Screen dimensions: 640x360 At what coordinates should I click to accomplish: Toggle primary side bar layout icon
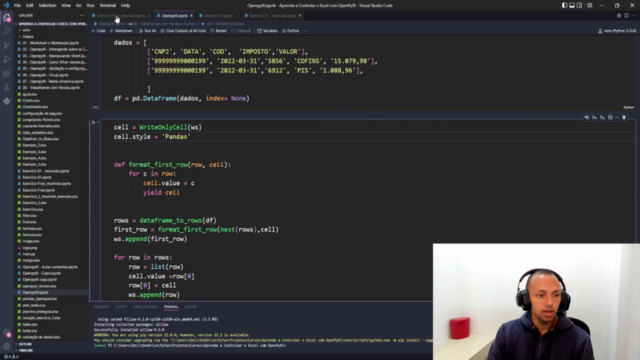coord(564,5)
